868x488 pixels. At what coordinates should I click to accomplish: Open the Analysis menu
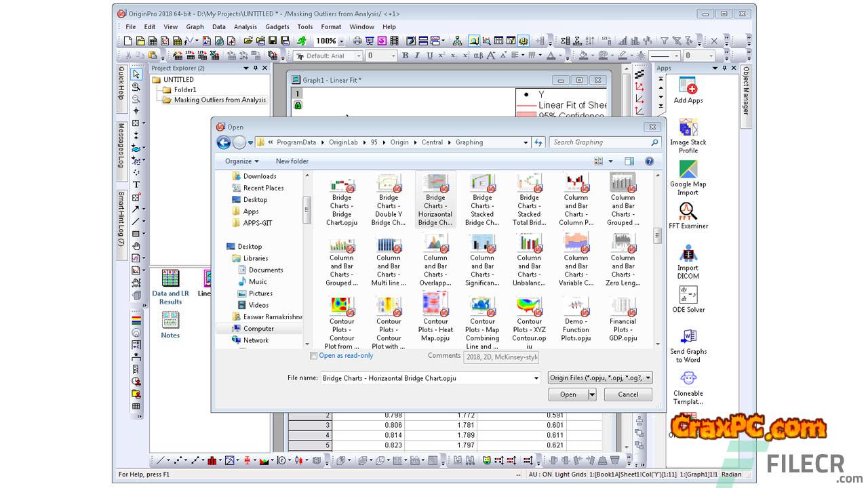tap(245, 27)
